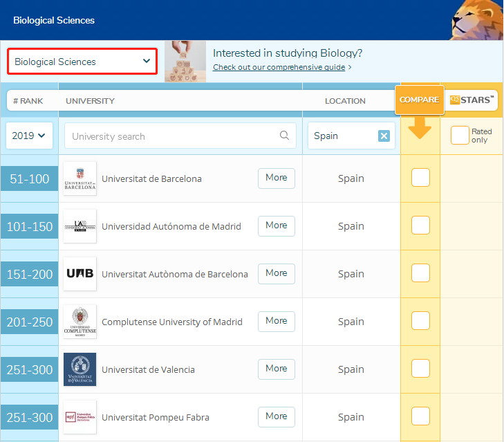This screenshot has height=442, width=504.
Task: Click the Universitat de Barcelona logo
Action: point(80,178)
